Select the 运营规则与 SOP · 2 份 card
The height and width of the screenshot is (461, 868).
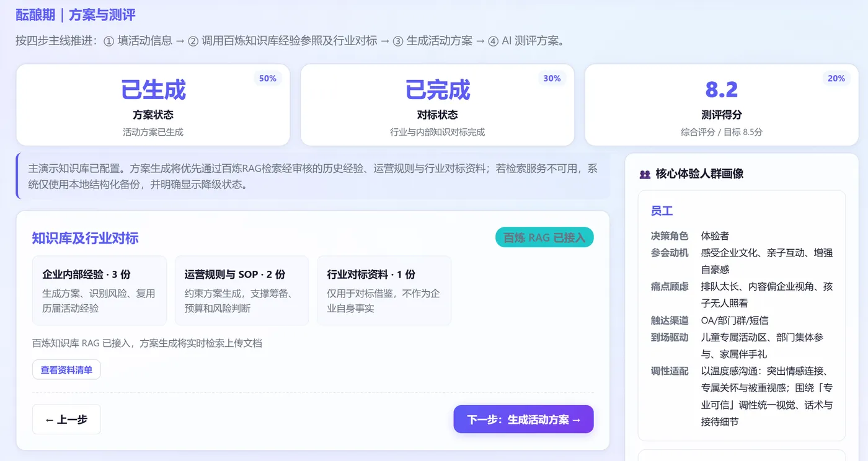click(242, 291)
